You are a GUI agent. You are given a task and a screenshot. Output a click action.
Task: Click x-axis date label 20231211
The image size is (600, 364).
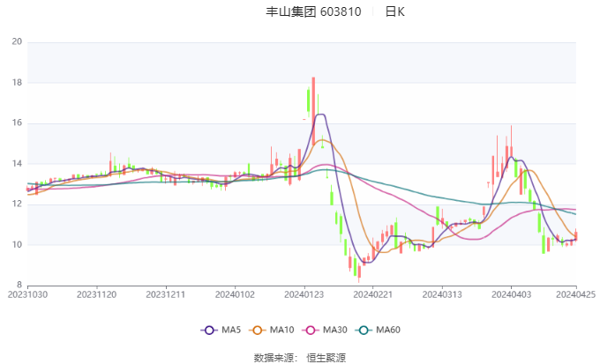[x=166, y=294]
